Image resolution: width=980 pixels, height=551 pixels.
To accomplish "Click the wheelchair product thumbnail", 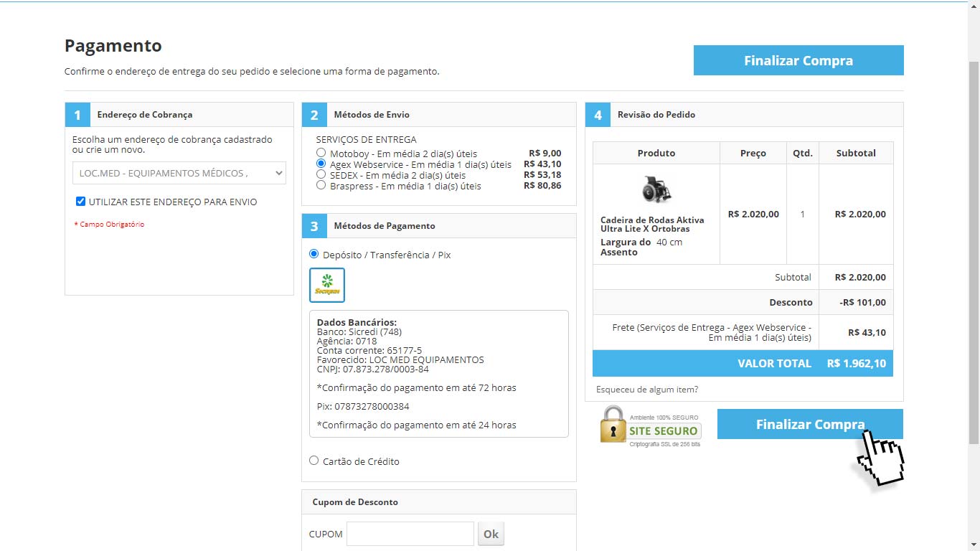I will tap(656, 189).
